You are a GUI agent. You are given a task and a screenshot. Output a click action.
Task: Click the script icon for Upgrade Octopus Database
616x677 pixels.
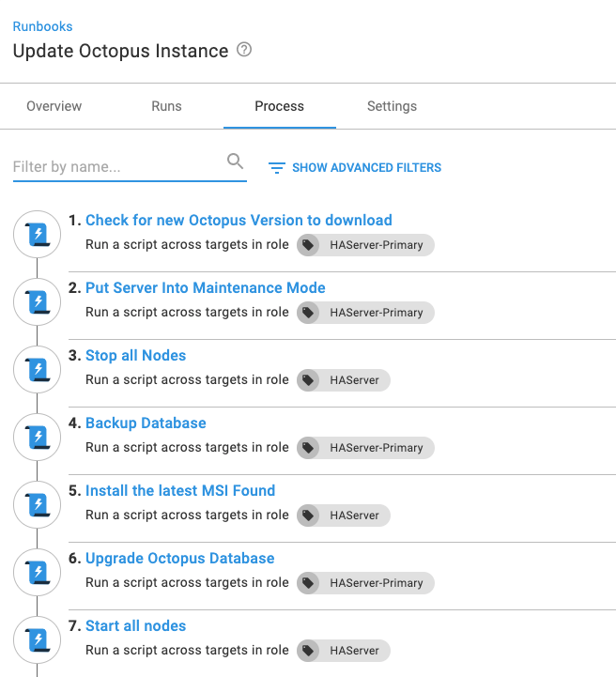click(38, 573)
